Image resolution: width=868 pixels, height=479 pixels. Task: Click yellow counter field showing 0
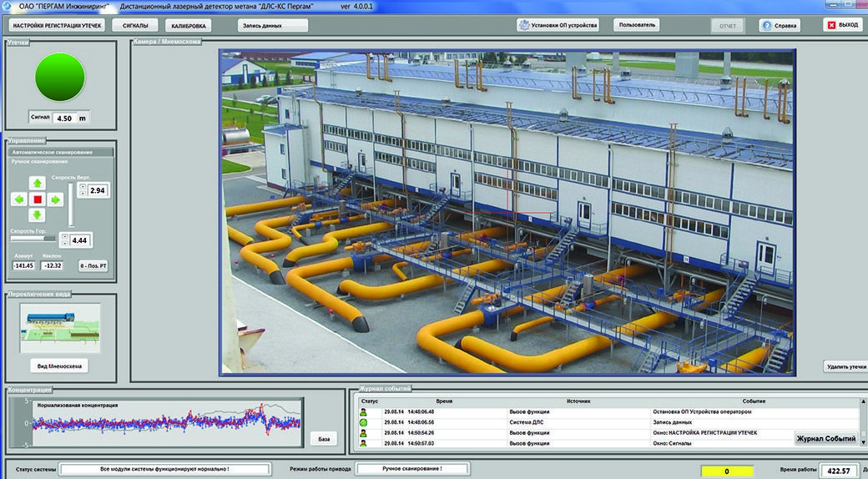pyautogui.click(x=727, y=471)
